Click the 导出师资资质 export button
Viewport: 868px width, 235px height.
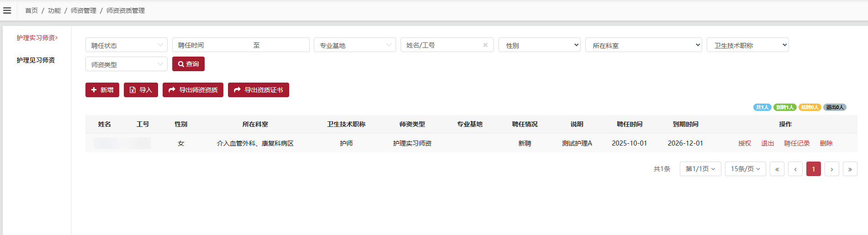click(193, 90)
